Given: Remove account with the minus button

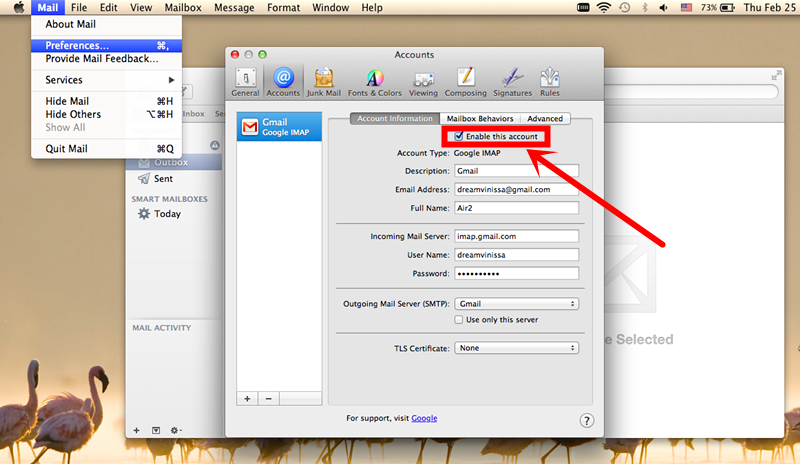Looking at the screenshot, I should (269, 399).
